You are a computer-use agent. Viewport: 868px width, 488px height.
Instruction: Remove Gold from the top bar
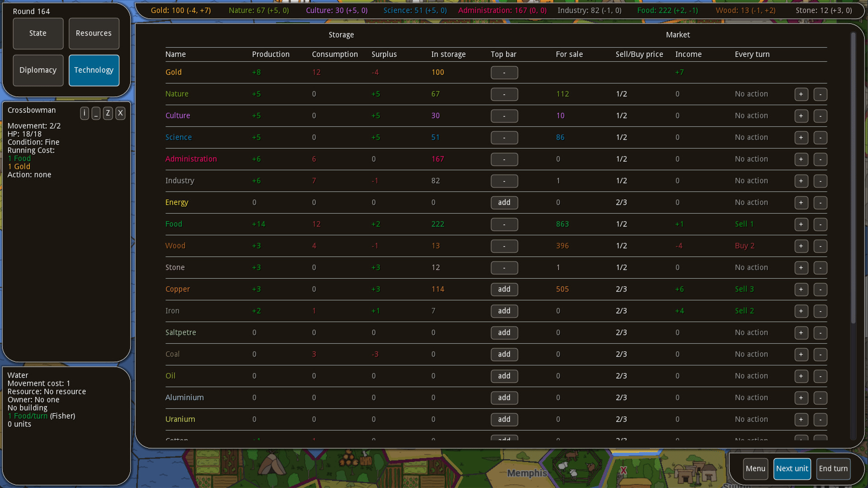point(504,72)
